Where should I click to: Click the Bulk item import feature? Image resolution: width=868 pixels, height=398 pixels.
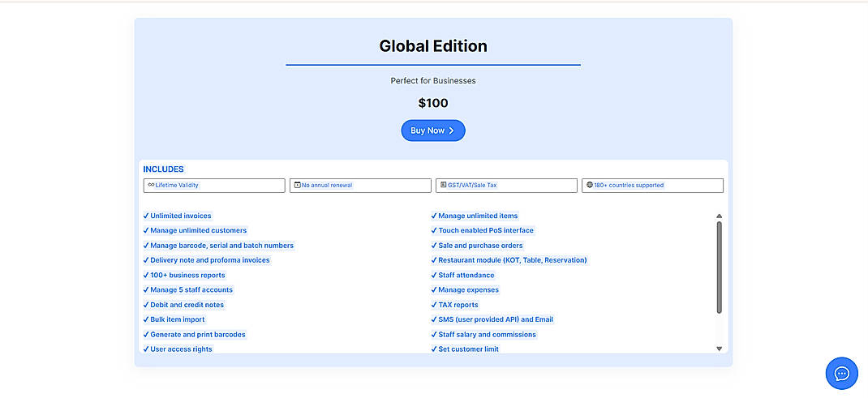click(174, 319)
